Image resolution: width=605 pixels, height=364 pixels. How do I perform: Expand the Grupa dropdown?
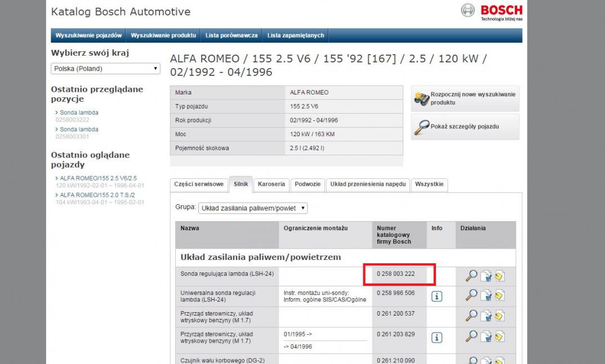click(x=253, y=208)
